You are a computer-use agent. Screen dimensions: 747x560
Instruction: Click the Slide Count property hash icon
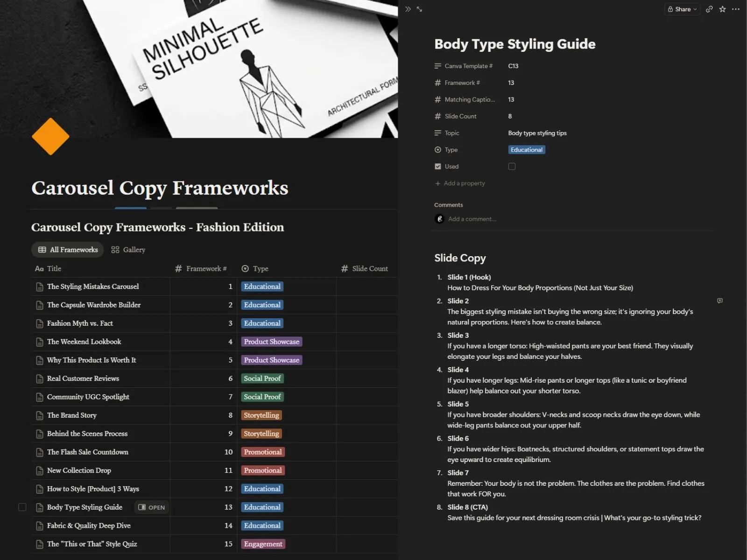click(x=438, y=116)
